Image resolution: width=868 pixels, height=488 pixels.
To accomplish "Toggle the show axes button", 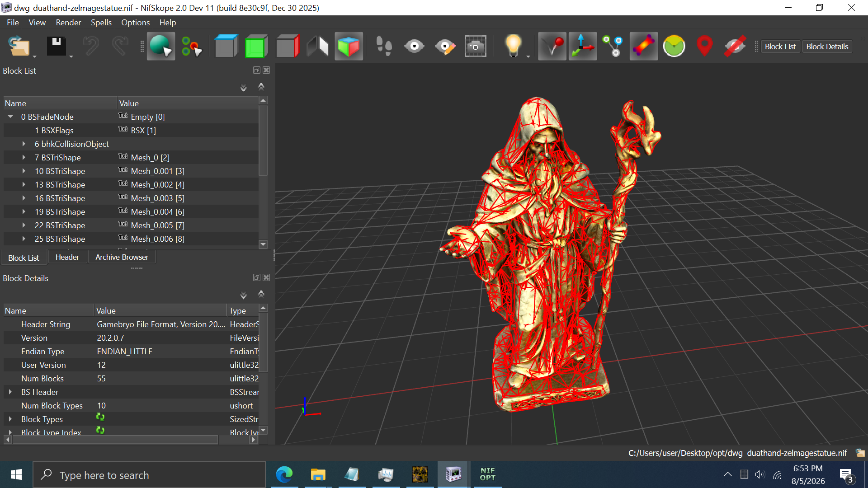I will 582,46.
